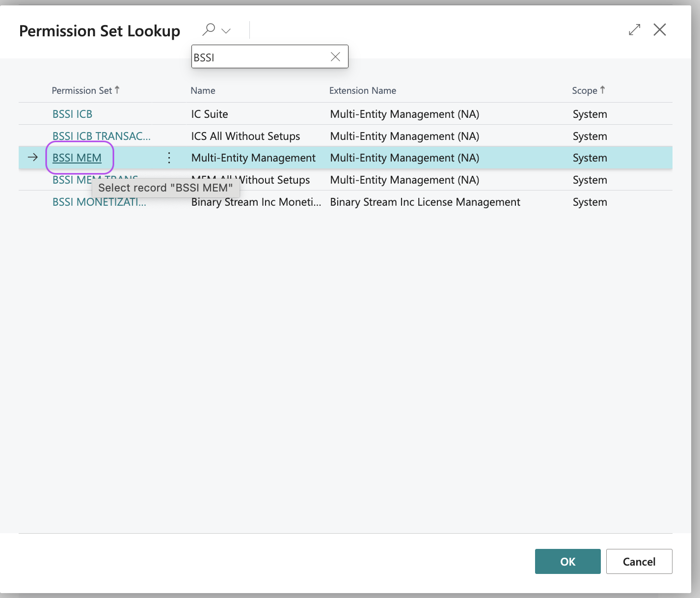Select the Multi-Entity Management name cell
The height and width of the screenshot is (598, 700).
point(253,158)
